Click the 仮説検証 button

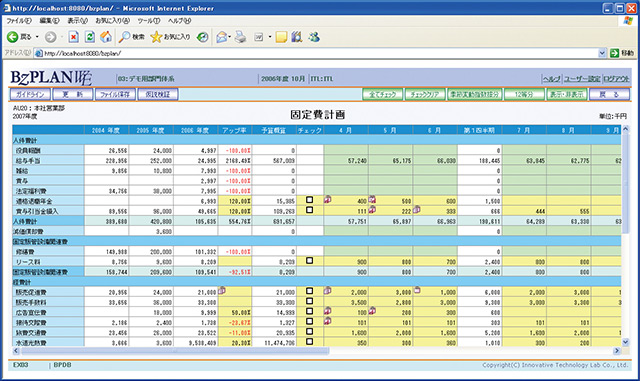[x=158, y=94]
